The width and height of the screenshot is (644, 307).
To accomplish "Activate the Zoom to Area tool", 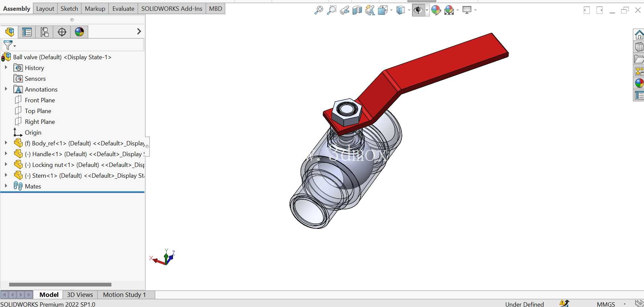I will (332, 10).
